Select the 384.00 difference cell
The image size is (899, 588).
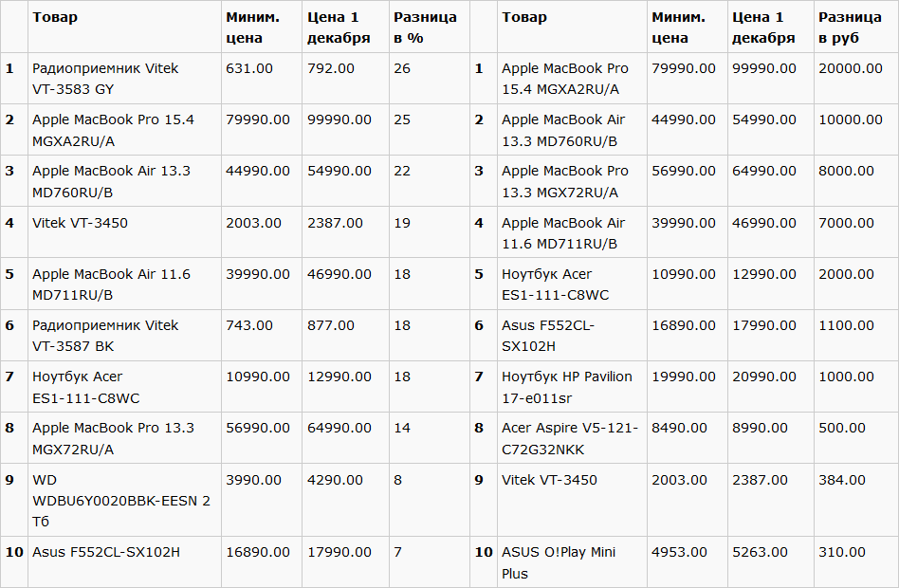[x=842, y=480]
